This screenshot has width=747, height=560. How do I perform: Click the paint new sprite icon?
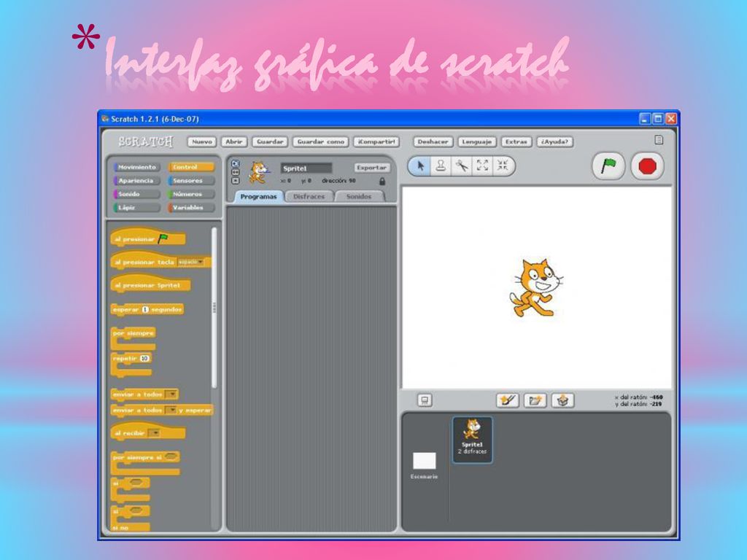tap(508, 400)
